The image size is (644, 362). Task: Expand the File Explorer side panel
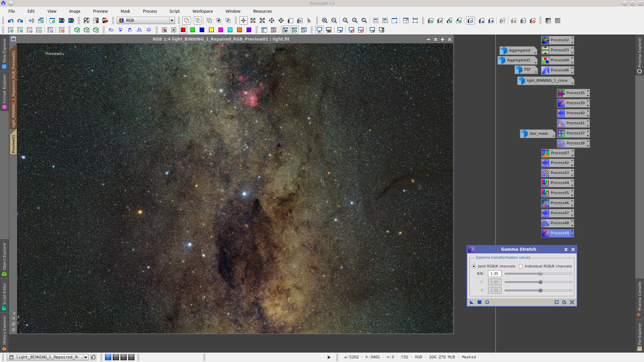[640, 336]
